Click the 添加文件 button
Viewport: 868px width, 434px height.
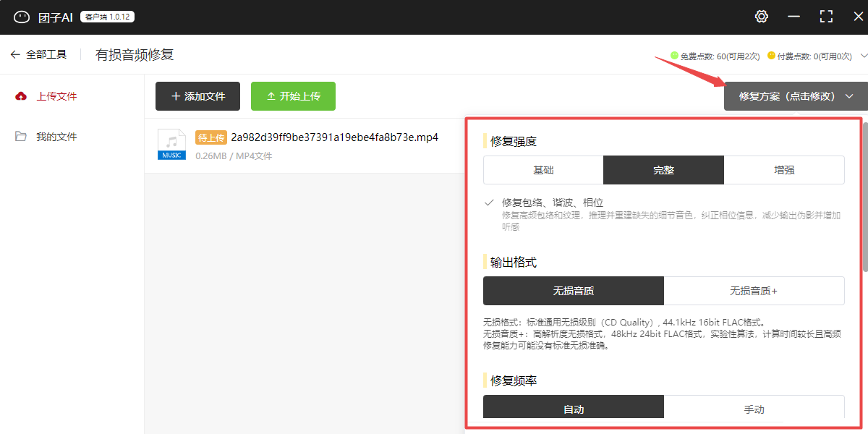199,96
